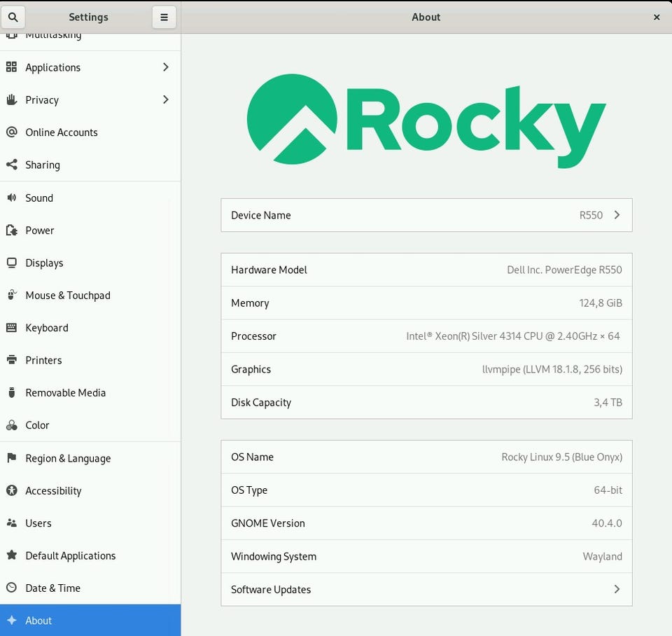
Task: Open the Displays settings label
Action: coord(44,263)
